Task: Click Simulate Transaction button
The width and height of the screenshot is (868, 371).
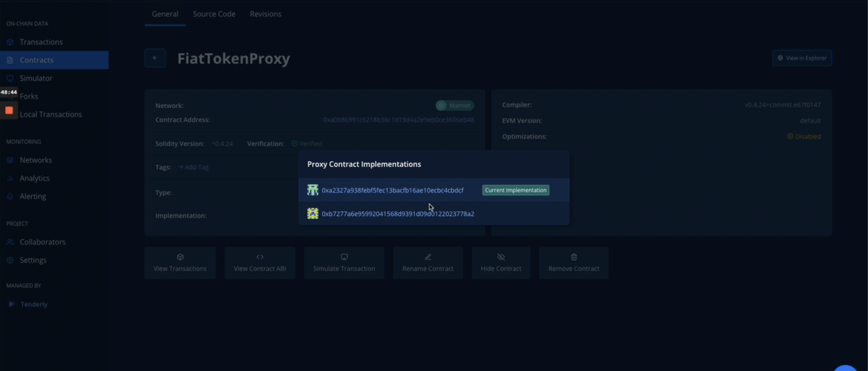Action: [344, 263]
